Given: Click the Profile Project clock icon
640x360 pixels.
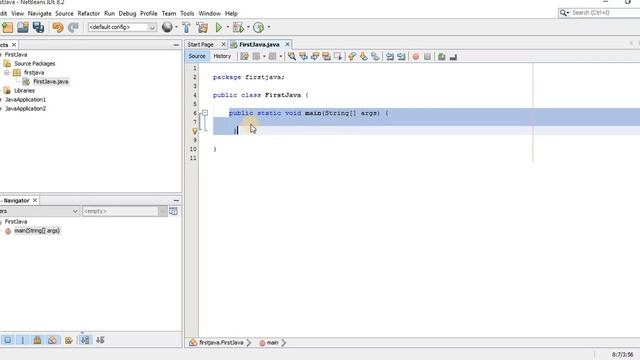Looking at the screenshot, I should tap(258, 27).
